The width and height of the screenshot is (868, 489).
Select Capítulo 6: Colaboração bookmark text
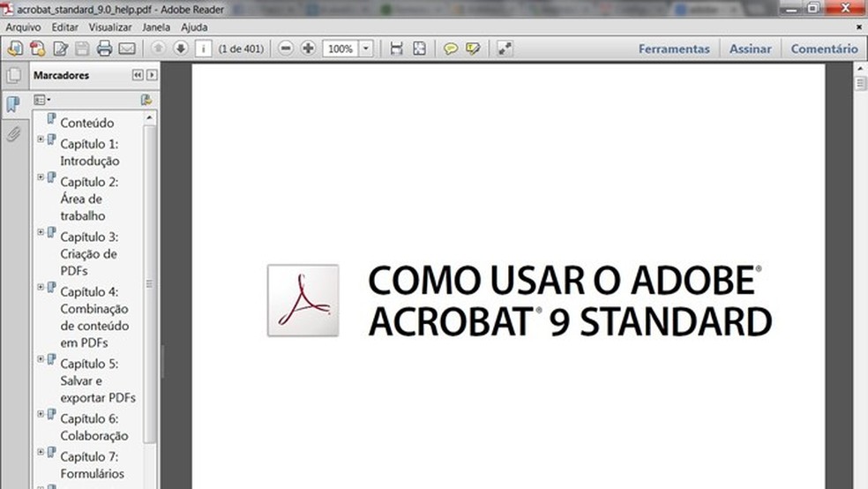tap(94, 427)
